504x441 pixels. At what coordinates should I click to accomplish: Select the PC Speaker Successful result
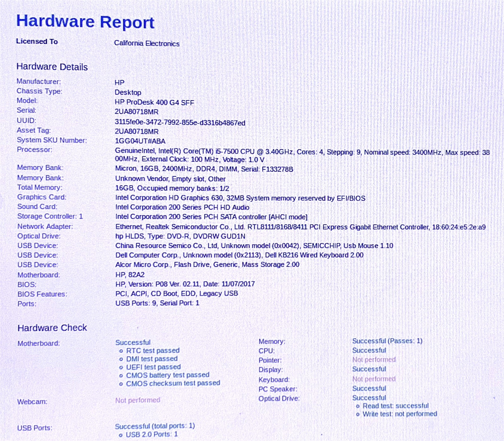pos(369,389)
